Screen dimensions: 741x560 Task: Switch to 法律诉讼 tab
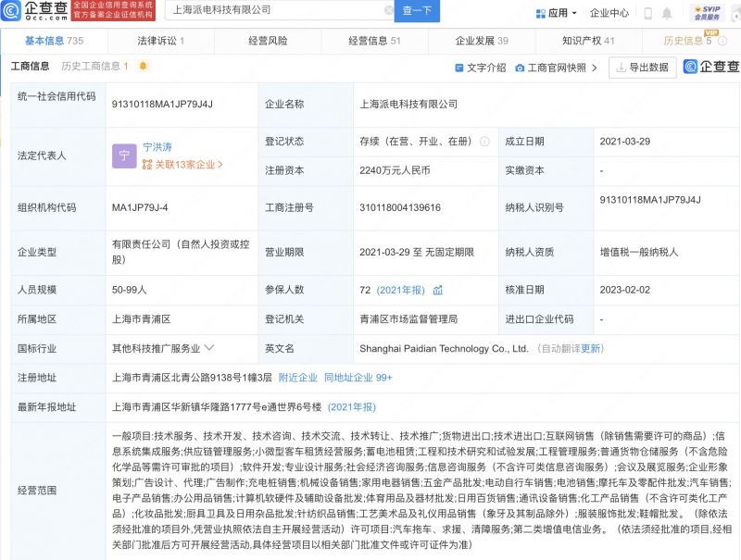point(160,41)
